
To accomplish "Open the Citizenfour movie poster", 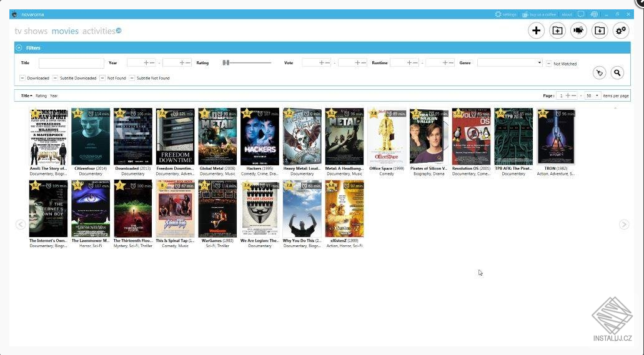I will point(91,137).
